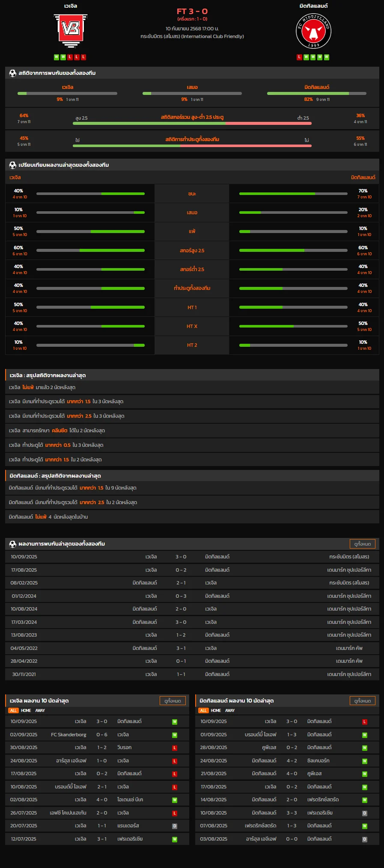Select ALL tab in เวเจิล last 10 matches
384x868 pixels.
pos(13,710)
